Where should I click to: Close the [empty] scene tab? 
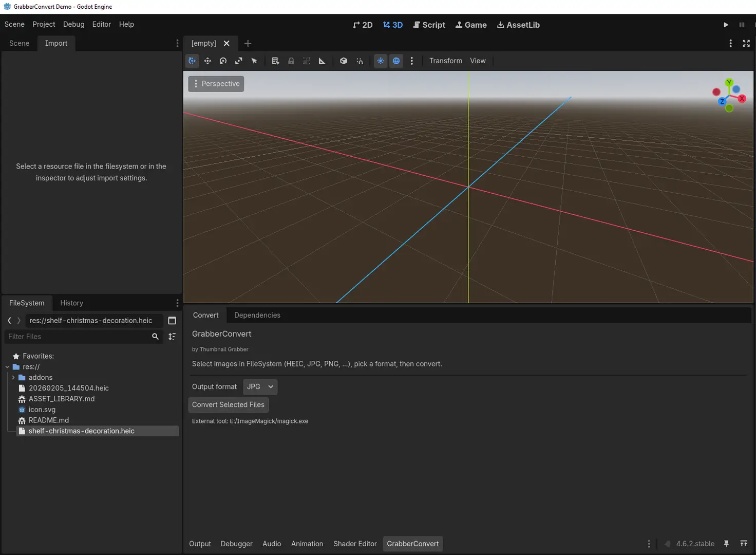coord(226,43)
